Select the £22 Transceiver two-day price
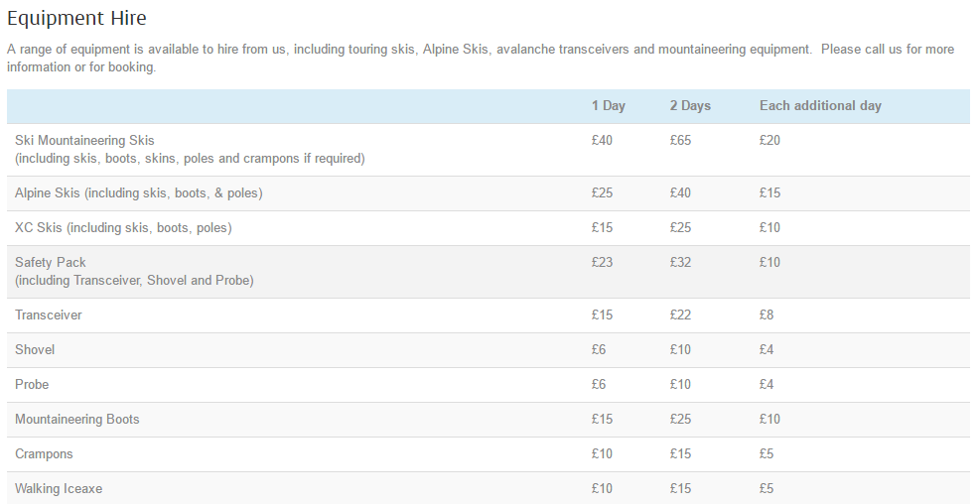Image resolution: width=980 pixels, height=504 pixels. click(680, 315)
